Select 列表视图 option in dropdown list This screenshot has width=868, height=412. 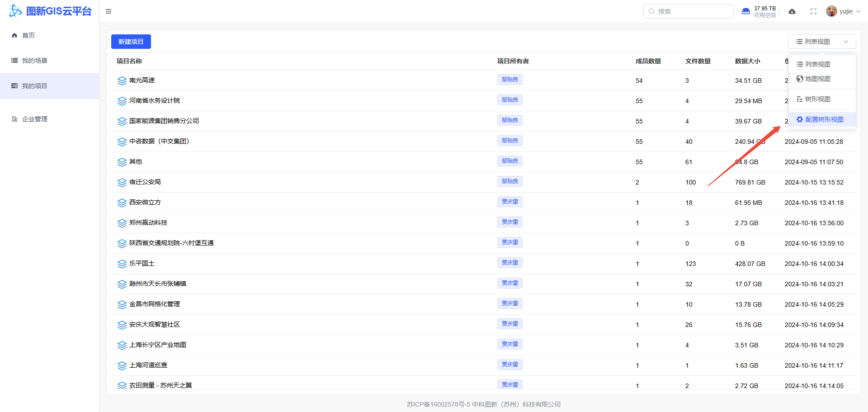coord(817,64)
